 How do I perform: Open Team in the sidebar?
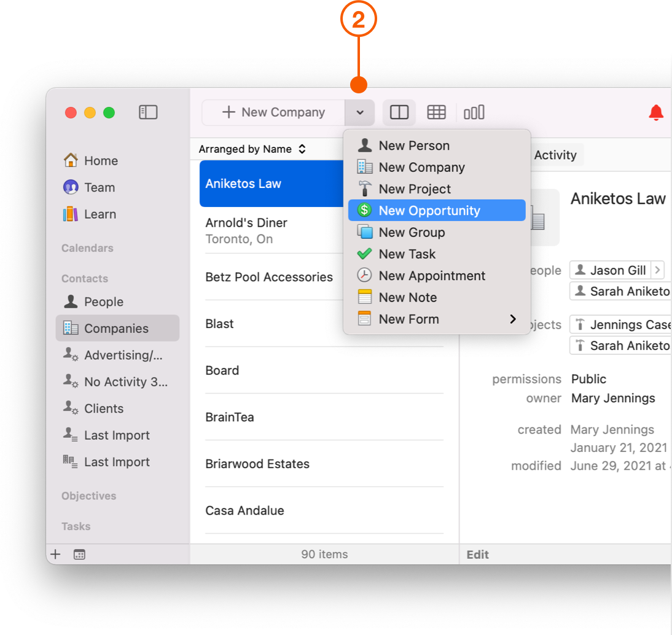(x=117, y=187)
